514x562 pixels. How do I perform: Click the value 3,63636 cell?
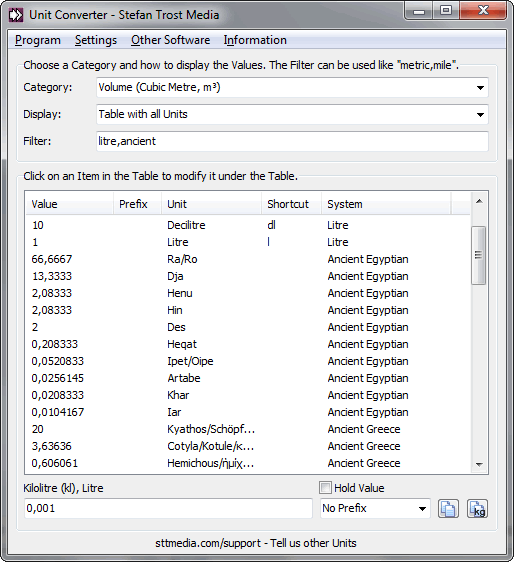[x=52, y=446]
